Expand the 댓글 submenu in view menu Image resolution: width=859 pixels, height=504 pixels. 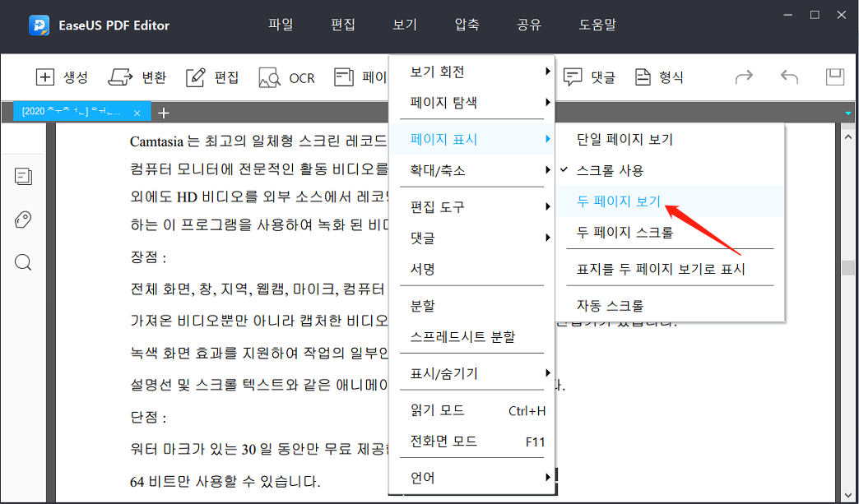click(x=471, y=238)
